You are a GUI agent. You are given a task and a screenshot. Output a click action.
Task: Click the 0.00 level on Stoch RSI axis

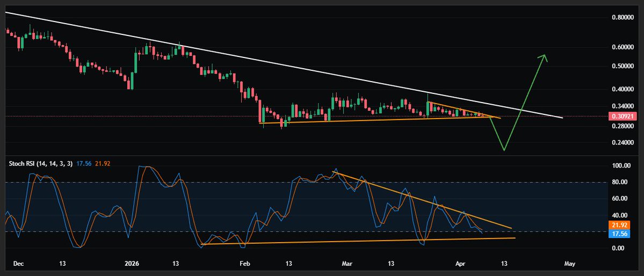click(623, 248)
